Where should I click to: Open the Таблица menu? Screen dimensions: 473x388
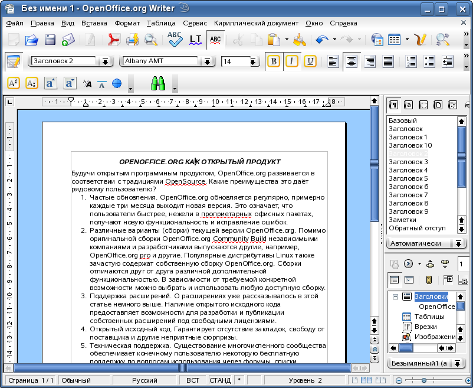tap(161, 23)
